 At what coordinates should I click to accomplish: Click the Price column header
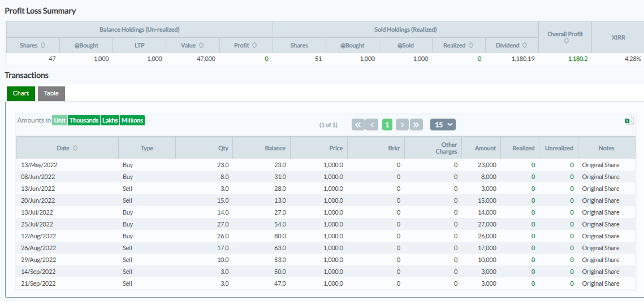(319, 148)
